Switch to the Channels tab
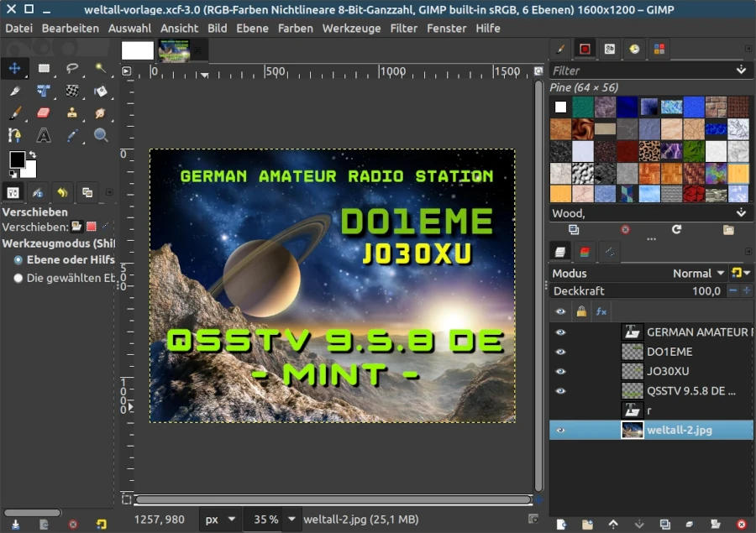The width and height of the screenshot is (756, 533). tap(585, 251)
